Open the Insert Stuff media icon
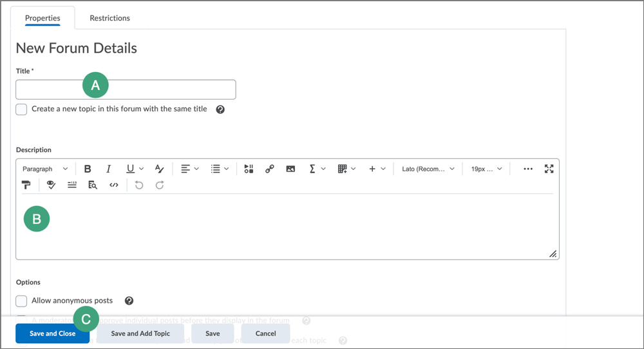644x349 pixels. pos(249,169)
